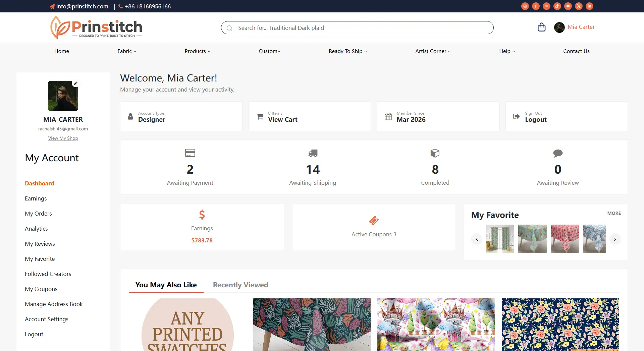
Task: Open Analytics in the sidebar
Action: tap(36, 229)
